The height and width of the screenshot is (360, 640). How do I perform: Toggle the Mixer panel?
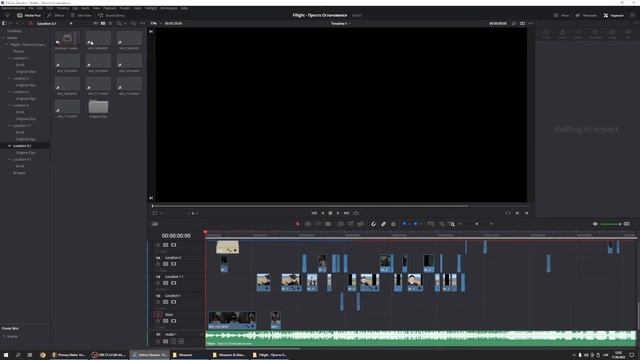click(561, 15)
